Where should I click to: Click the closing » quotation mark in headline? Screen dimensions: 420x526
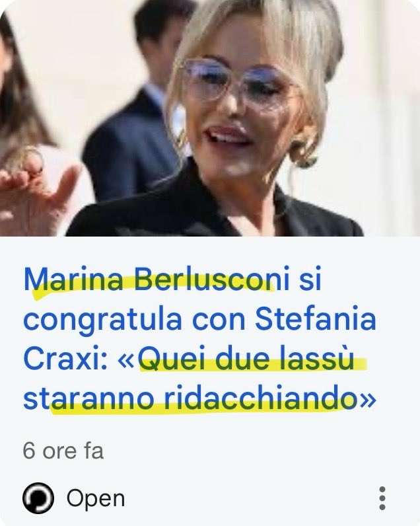[x=365, y=401]
